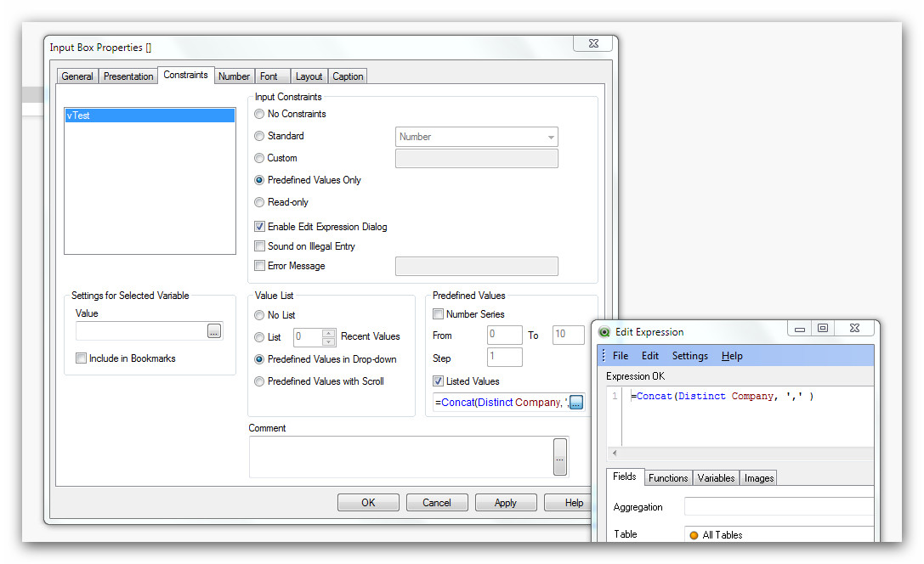Check Include in Bookmarks
The height and width of the screenshot is (564, 924).
(x=82, y=358)
